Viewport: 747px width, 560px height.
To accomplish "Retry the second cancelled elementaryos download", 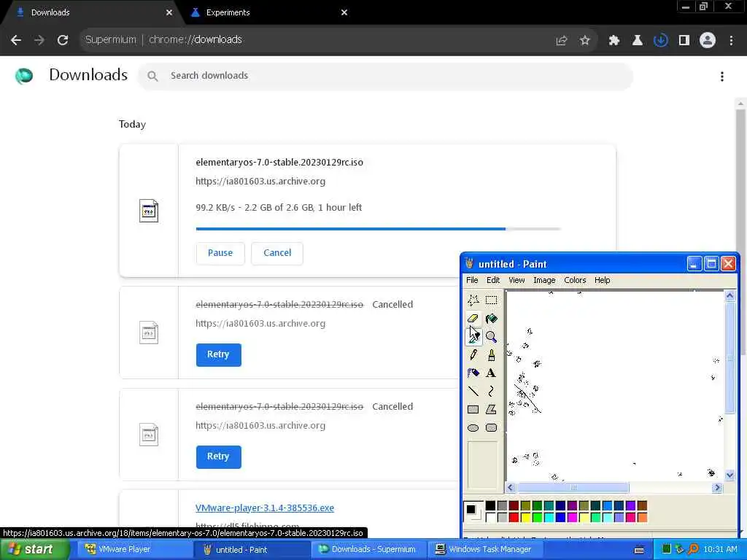I will pos(218,456).
